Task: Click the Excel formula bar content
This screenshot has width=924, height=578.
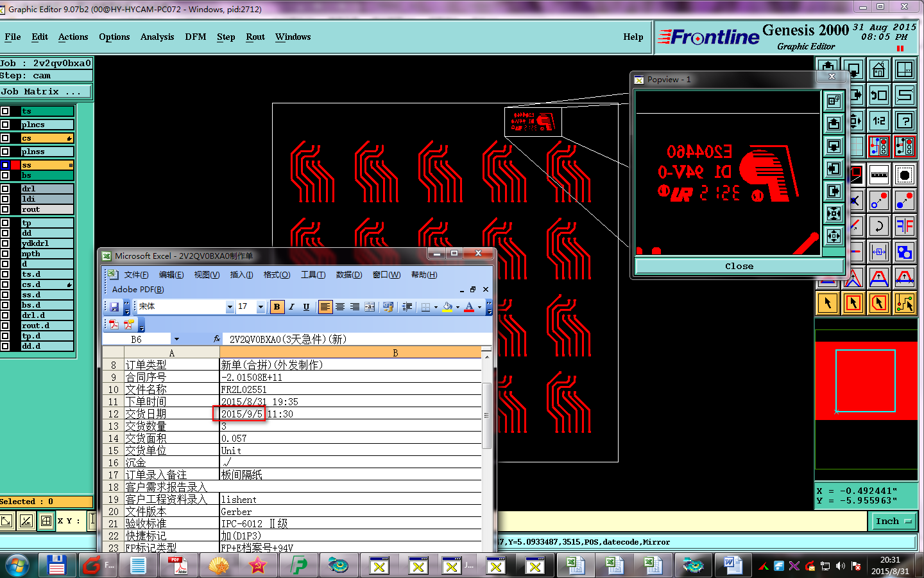Action: (x=358, y=339)
